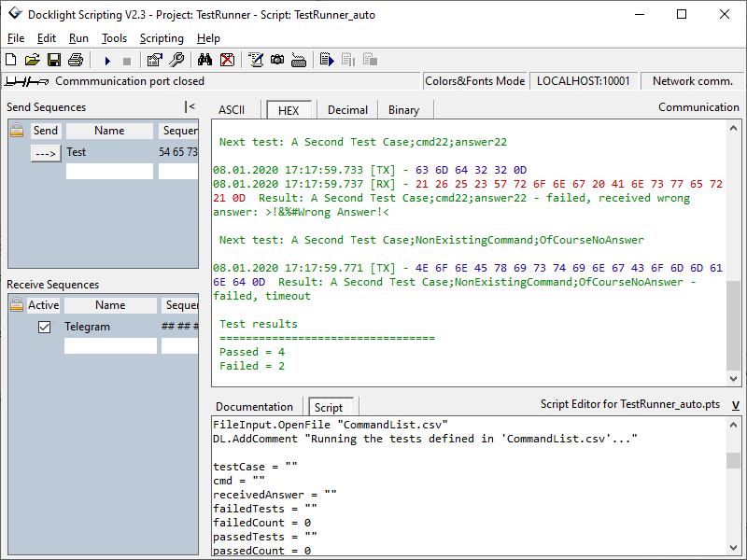Viewport: 747px width, 560px height.
Task: Collapse the Send Sequences panel with the |< arrow
Action: pos(190,107)
